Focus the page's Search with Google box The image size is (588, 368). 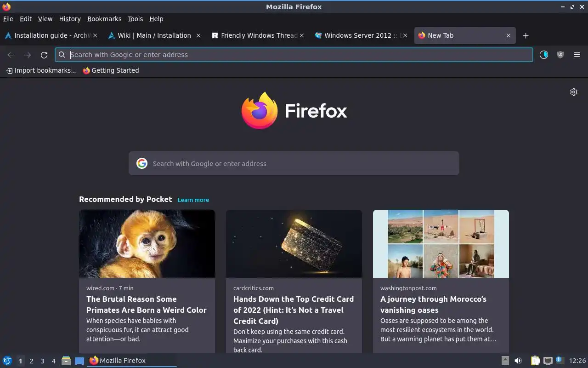294,163
